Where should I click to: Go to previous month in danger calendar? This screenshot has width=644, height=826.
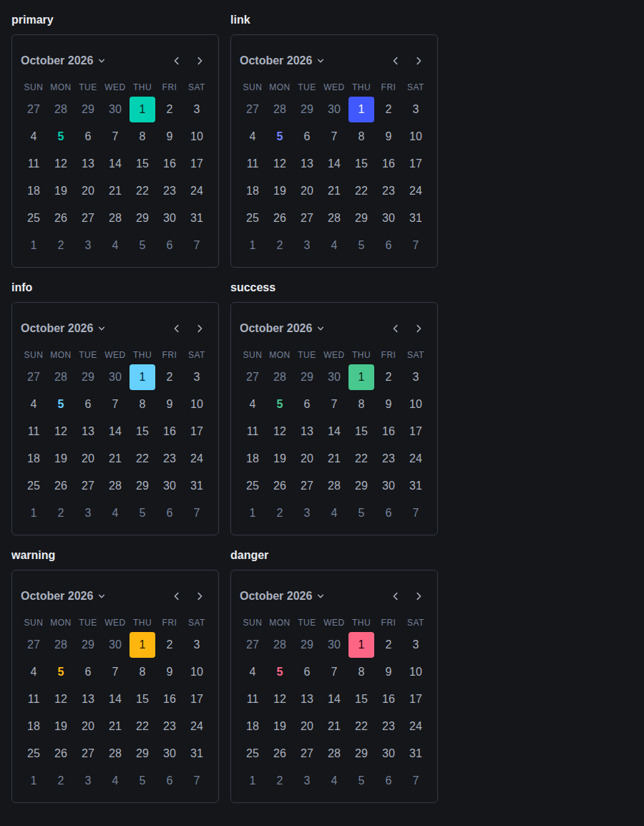396,596
